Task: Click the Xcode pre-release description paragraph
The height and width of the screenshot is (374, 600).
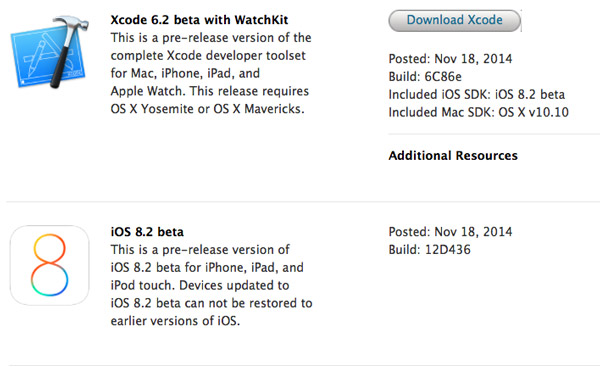Action: 211,73
